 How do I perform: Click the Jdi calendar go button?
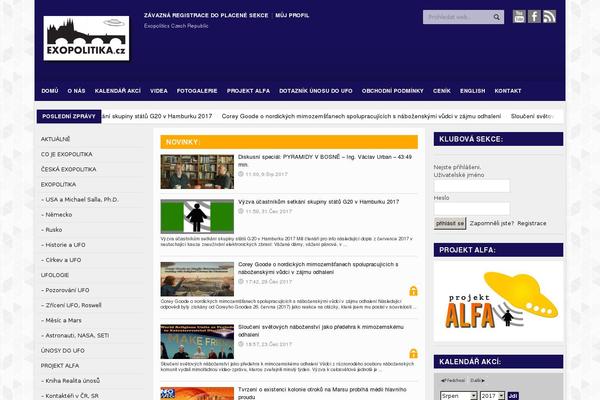point(513,396)
